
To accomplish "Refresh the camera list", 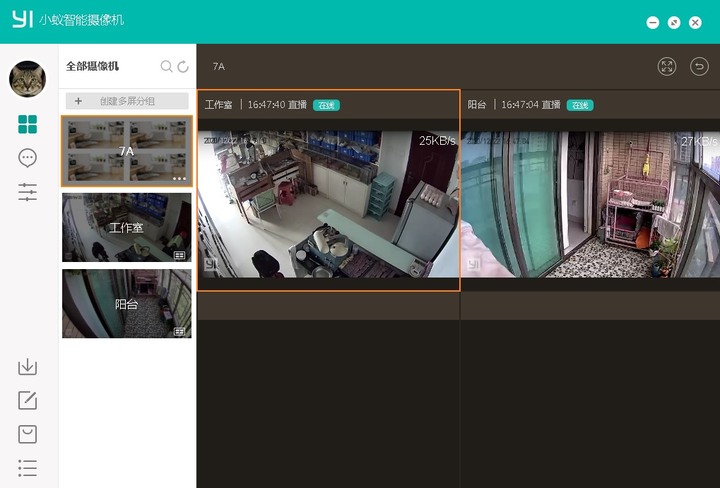I will pyautogui.click(x=183, y=67).
